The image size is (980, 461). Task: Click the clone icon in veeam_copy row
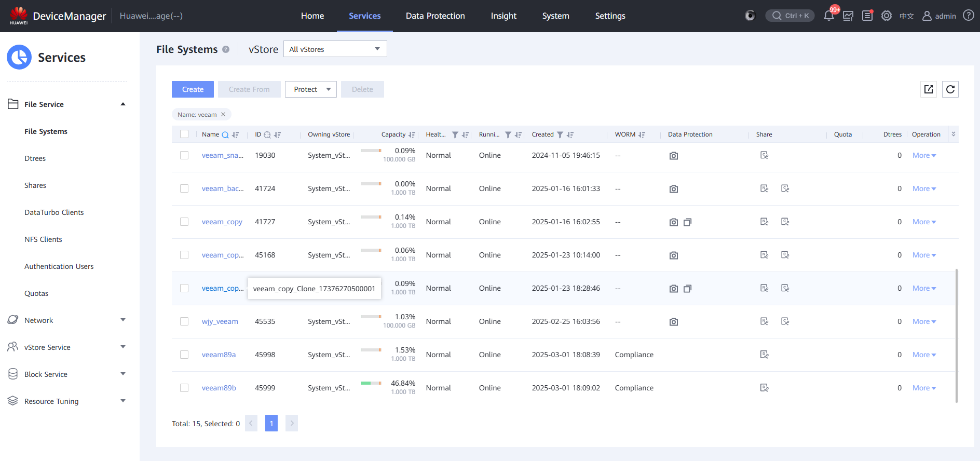coord(687,222)
